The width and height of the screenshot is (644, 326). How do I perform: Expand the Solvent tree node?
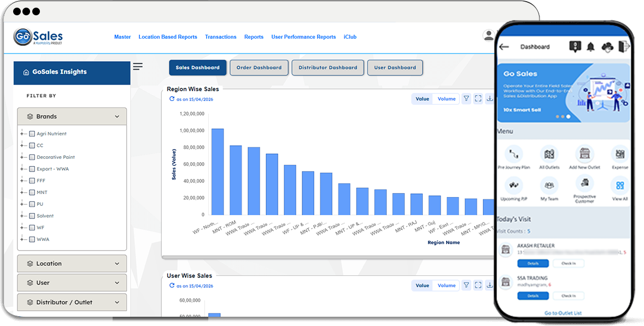click(x=22, y=216)
